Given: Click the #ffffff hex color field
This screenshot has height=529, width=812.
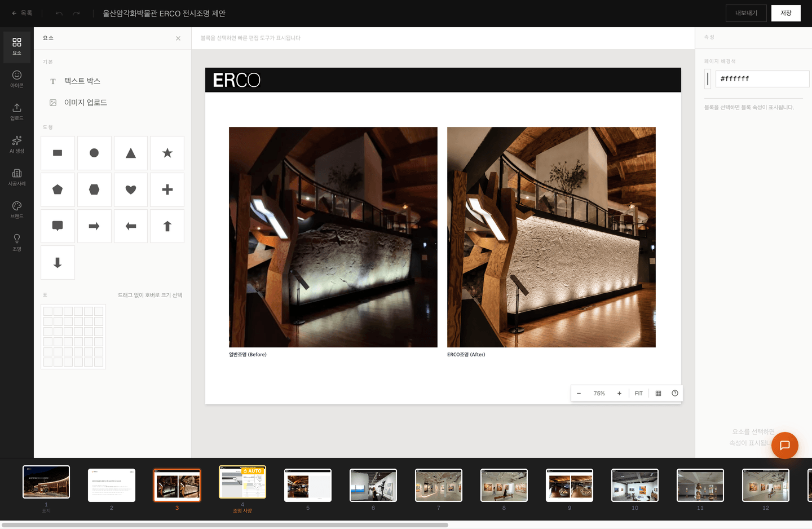Looking at the screenshot, I should click(762, 79).
